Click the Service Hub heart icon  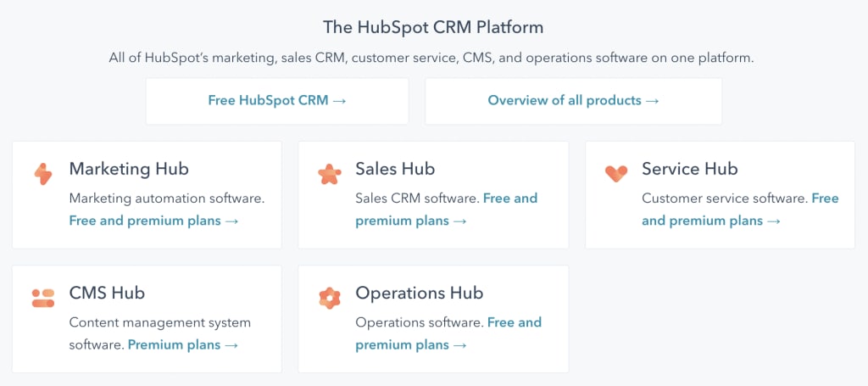click(615, 174)
